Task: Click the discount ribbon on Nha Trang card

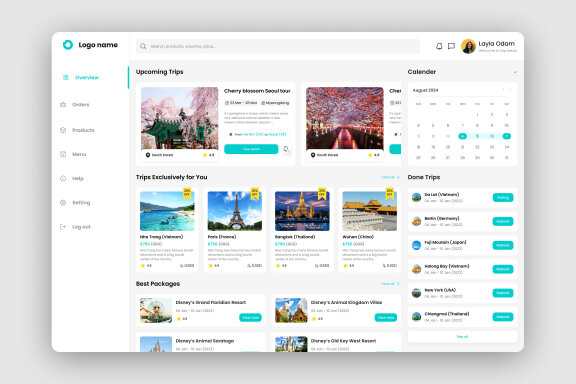Action: tap(187, 193)
